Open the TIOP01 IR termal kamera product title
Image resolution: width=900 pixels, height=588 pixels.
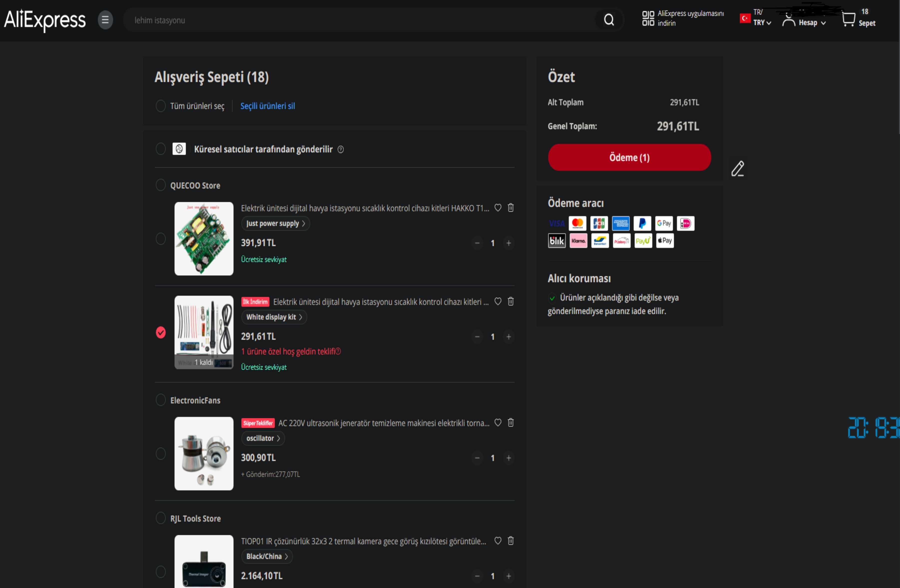[364, 541]
